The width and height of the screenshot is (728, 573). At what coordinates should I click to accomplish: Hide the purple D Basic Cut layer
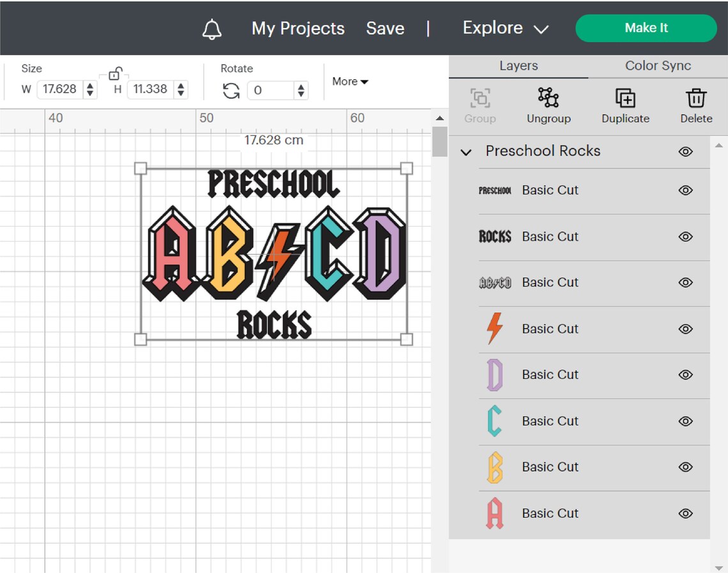[685, 375]
